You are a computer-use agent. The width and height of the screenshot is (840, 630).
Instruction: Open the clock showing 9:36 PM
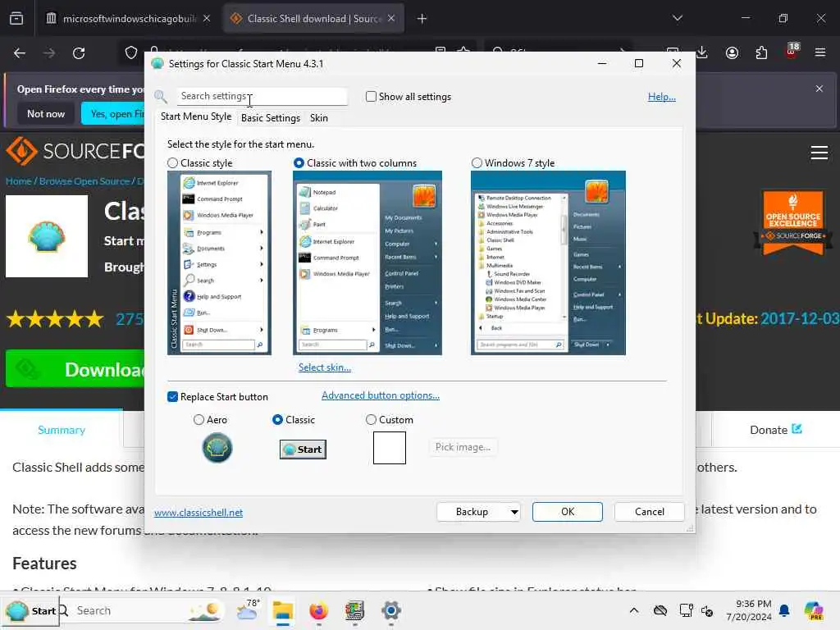tap(749, 610)
